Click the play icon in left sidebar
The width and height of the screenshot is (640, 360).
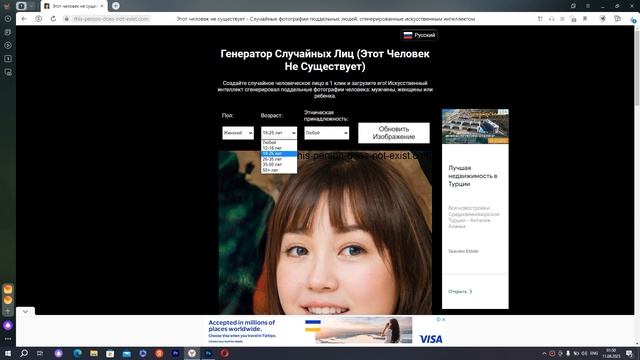click(x=8, y=45)
